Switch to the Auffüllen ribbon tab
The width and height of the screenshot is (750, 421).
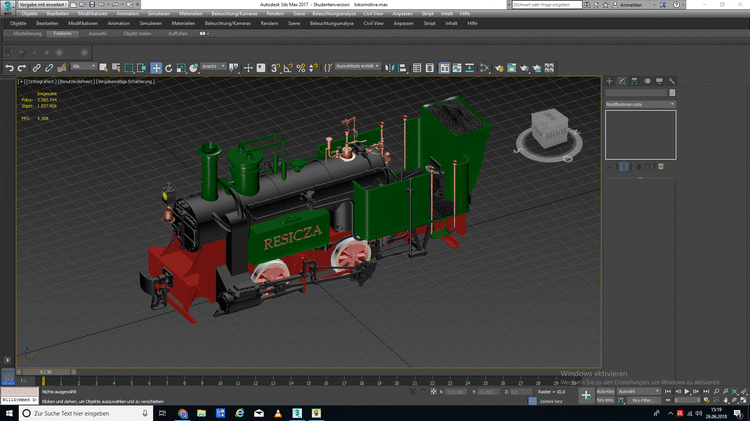point(177,33)
